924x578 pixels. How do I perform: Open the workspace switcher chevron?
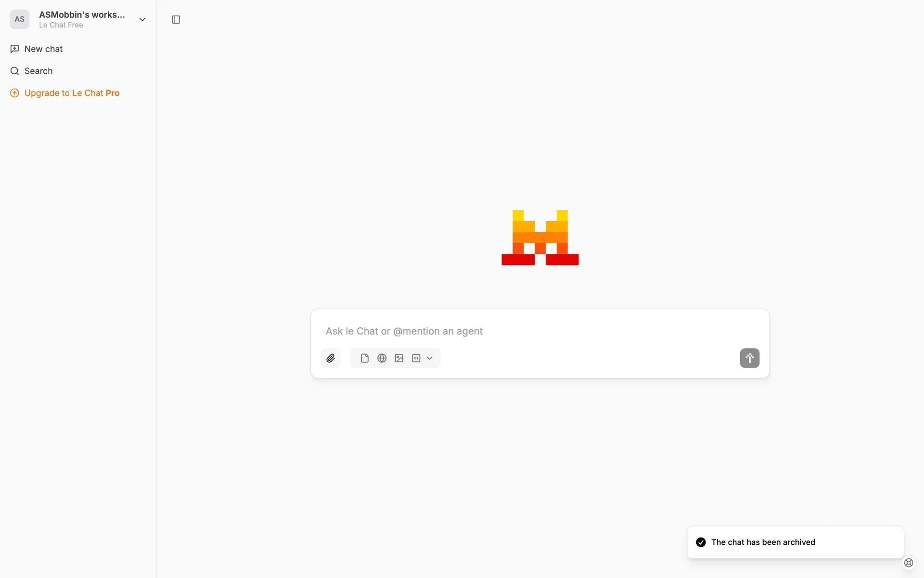(x=142, y=19)
